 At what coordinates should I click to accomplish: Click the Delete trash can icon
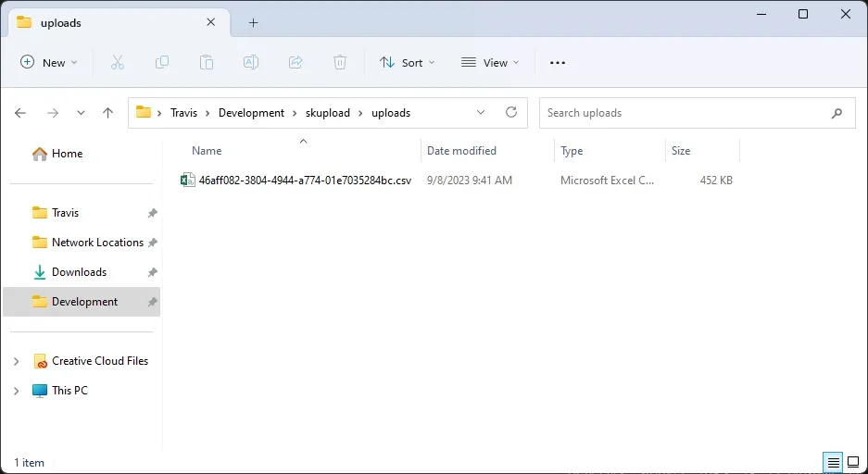(x=340, y=62)
